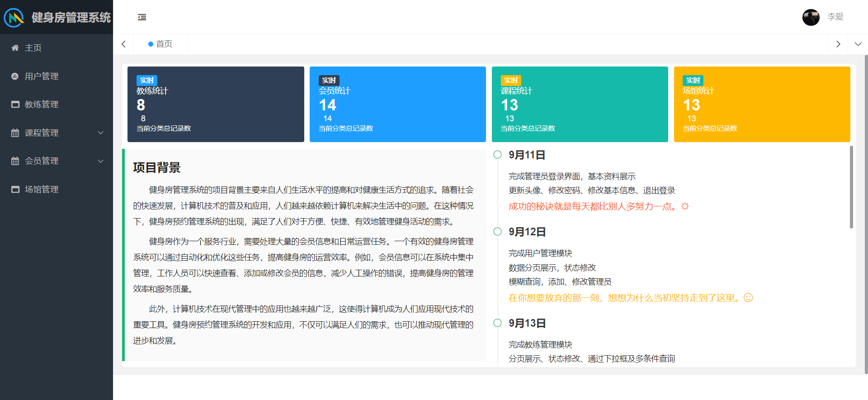
Task: Open the 教练管理 menu item
Action: click(57, 105)
